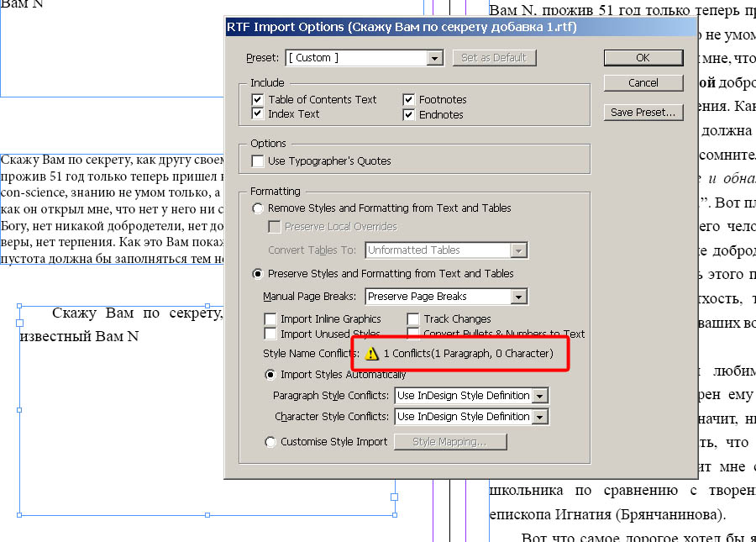Uncheck Index Text checkbox
Image resolution: width=756 pixels, height=542 pixels.
coord(258,114)
